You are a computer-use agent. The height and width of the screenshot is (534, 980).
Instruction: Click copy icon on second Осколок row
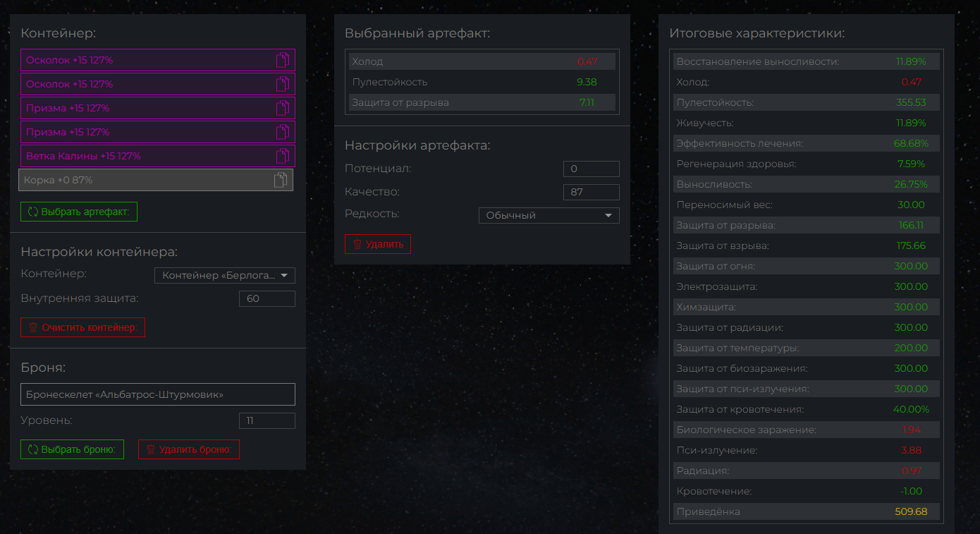[282, 84]
